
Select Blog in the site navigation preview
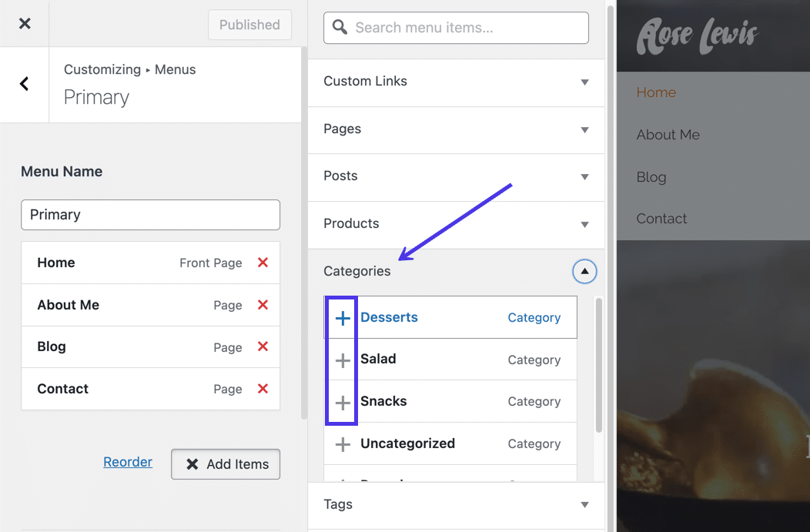pyautogui.click(x=651, y=177)
